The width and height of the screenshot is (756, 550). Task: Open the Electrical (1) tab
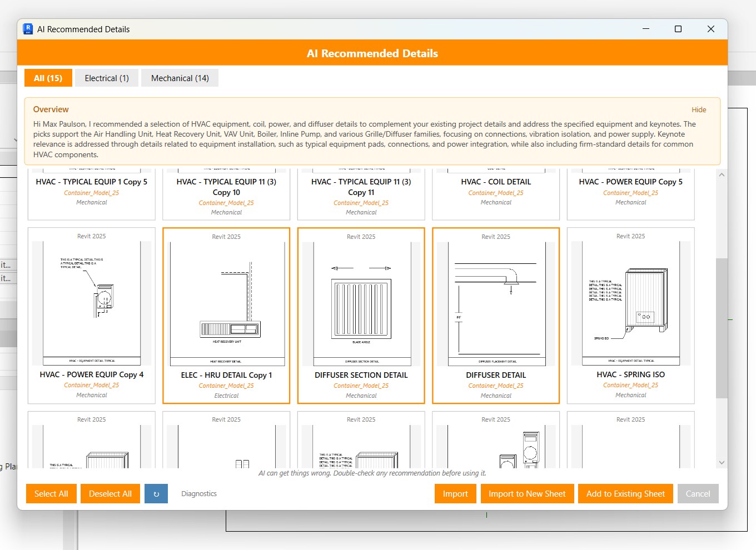pos(107,78)
